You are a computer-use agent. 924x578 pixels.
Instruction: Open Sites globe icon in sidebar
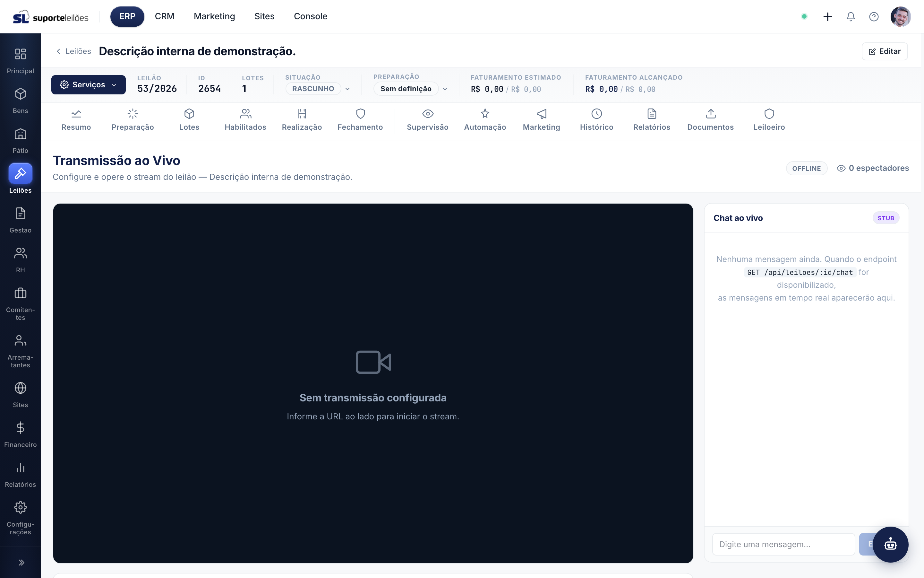click(x=20, y=388)
